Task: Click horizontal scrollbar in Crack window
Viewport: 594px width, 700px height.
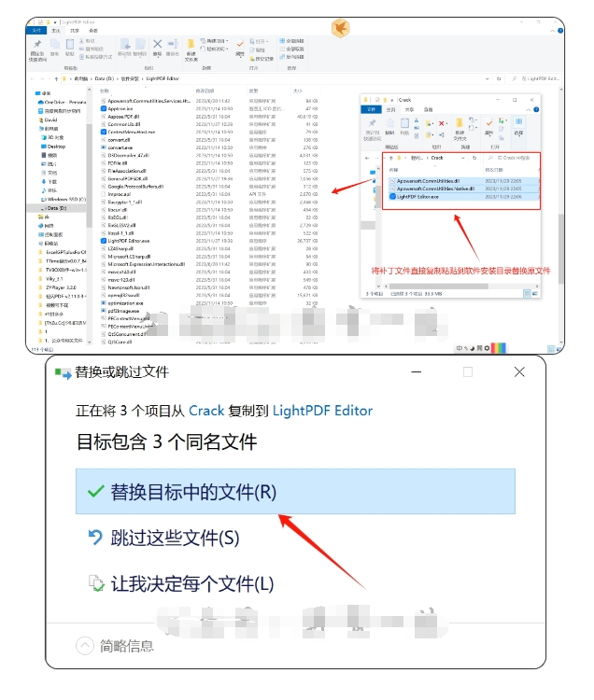Action: tap(438, 287)
